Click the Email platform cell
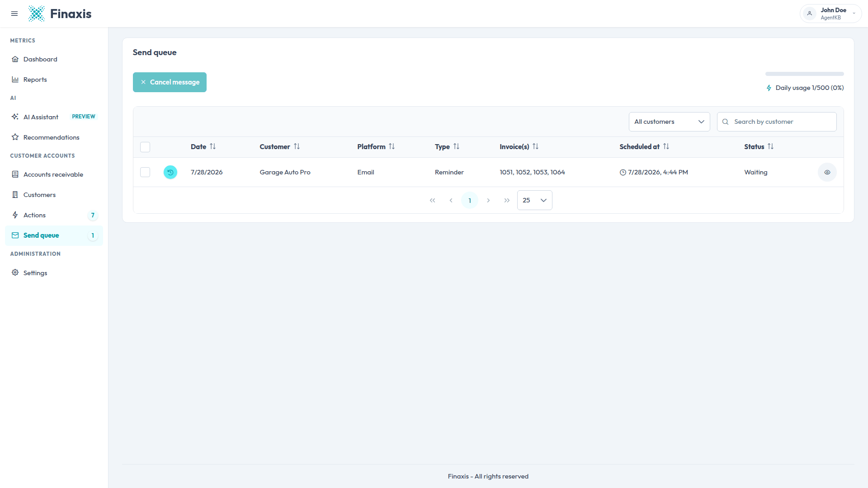 click(366, 172)
